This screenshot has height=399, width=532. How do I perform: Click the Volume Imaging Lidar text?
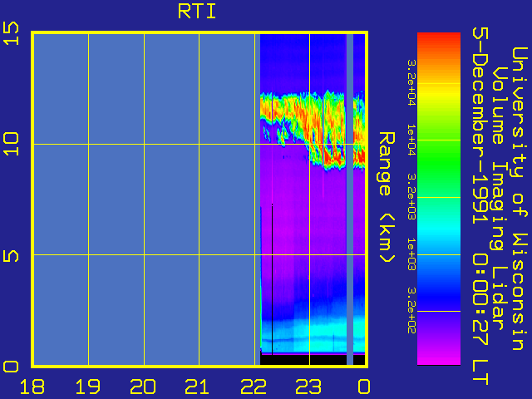pyautogui.click(x=499, y=199)
